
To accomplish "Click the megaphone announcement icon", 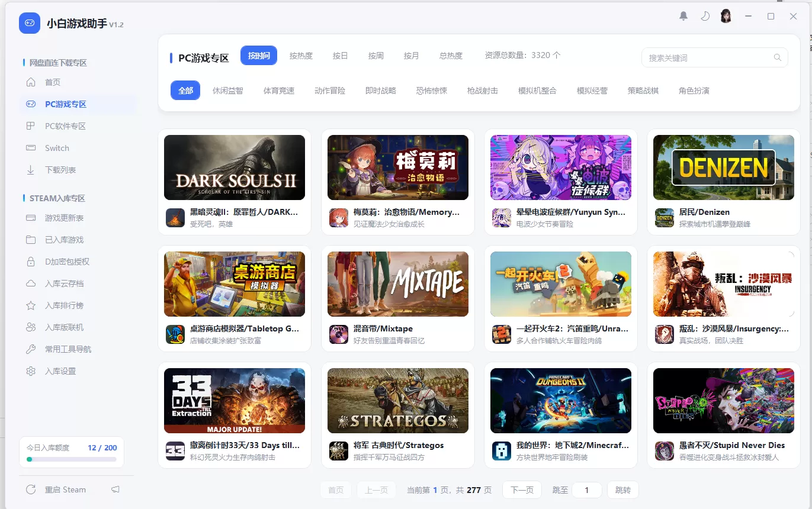I will tap(115, 489).
